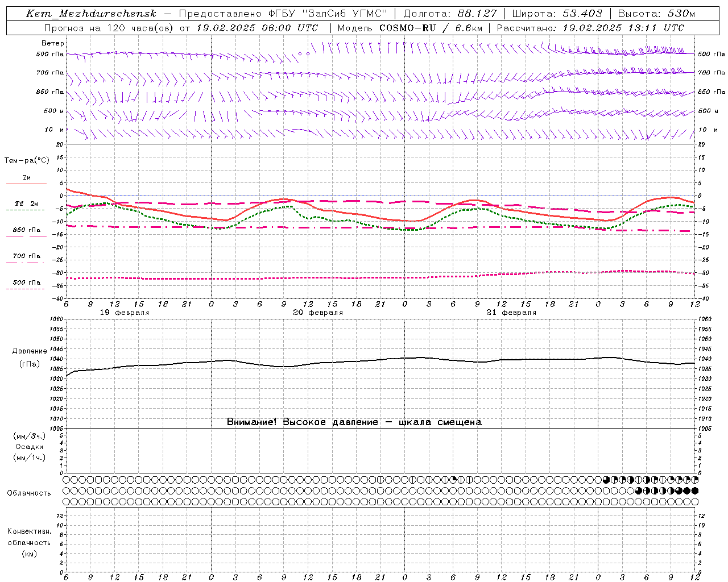Viewport: 728px width, 582px height.
Task: Click the date label 21 февраля
Action: 511,313
